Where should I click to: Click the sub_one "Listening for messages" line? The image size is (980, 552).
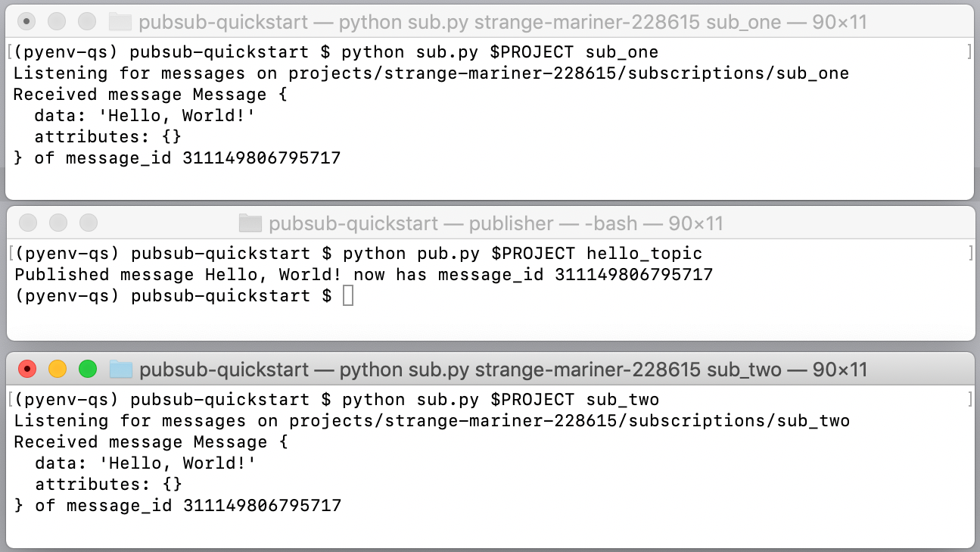point(431,73)
